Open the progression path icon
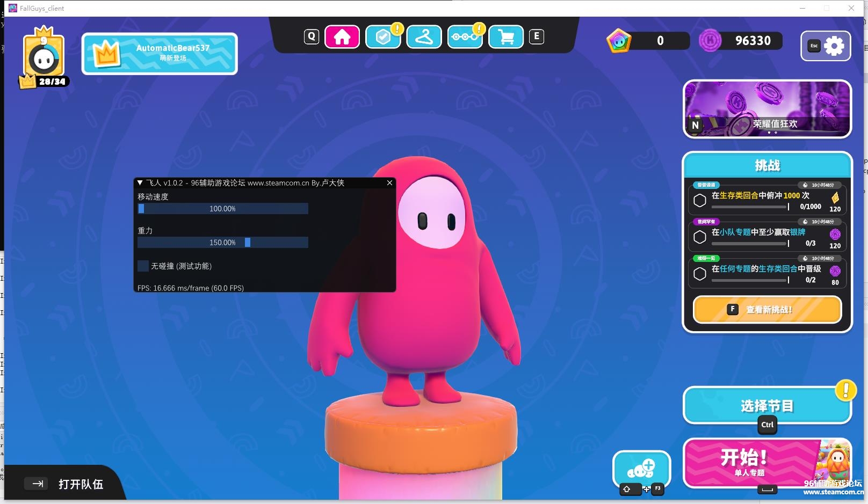 (x=465, y=37)
